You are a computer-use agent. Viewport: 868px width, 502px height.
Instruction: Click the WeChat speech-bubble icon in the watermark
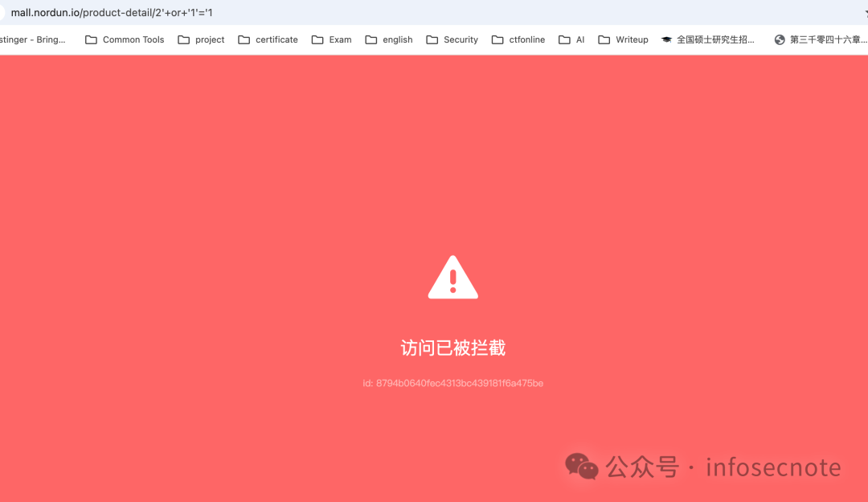[x=583, y=467]
